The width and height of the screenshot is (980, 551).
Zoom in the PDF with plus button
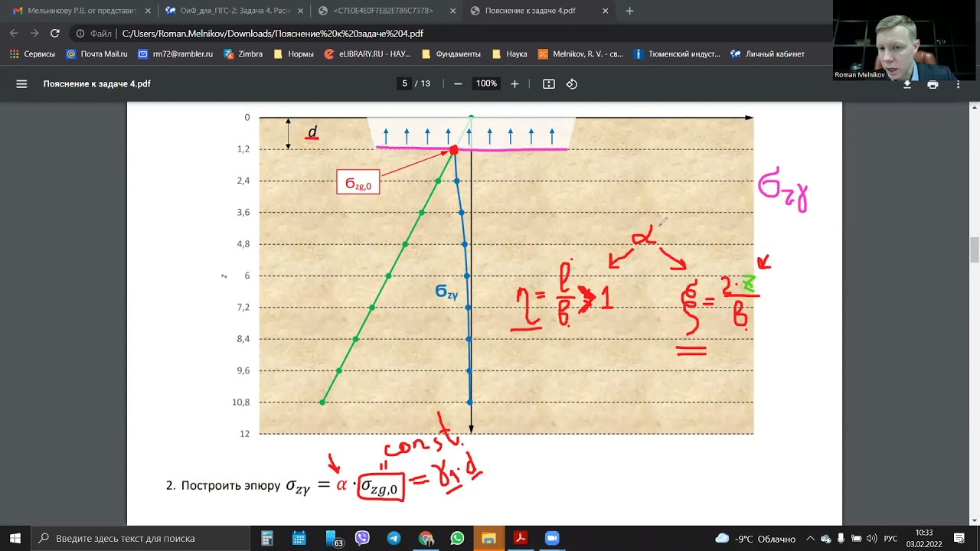click(x=514, y=83)
